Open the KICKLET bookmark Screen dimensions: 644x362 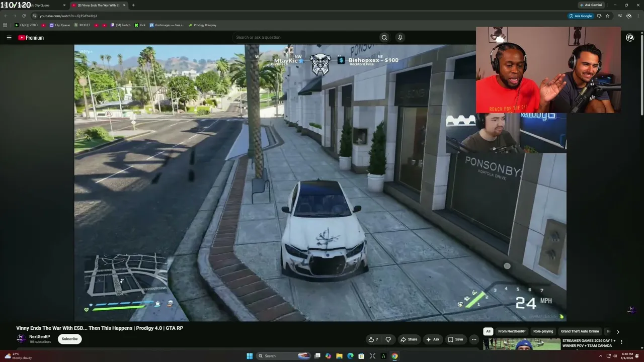click(x=83, y=25)
